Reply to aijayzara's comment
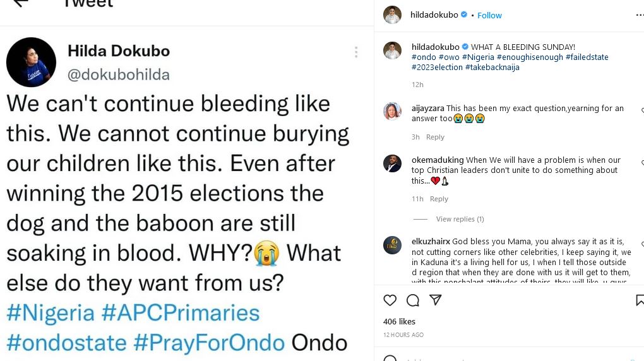 [x=435, y=137]
